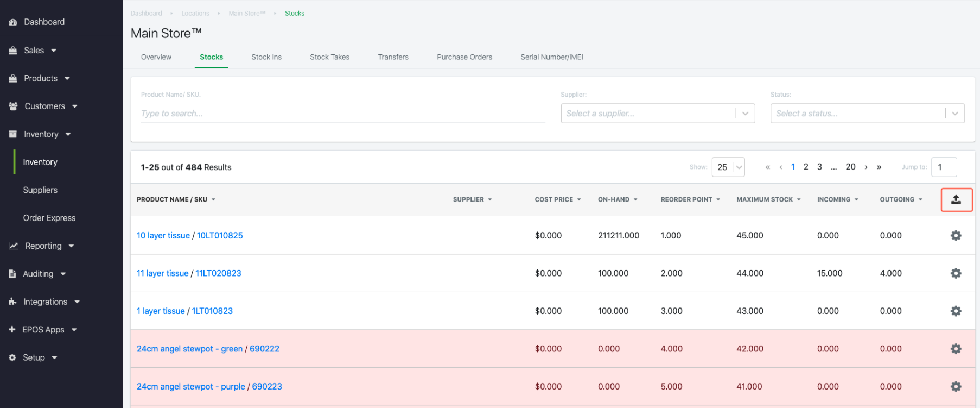Open the 1 layer tissue product link
The height and width of the screenshot is (408, 980).
coord(161,311)
